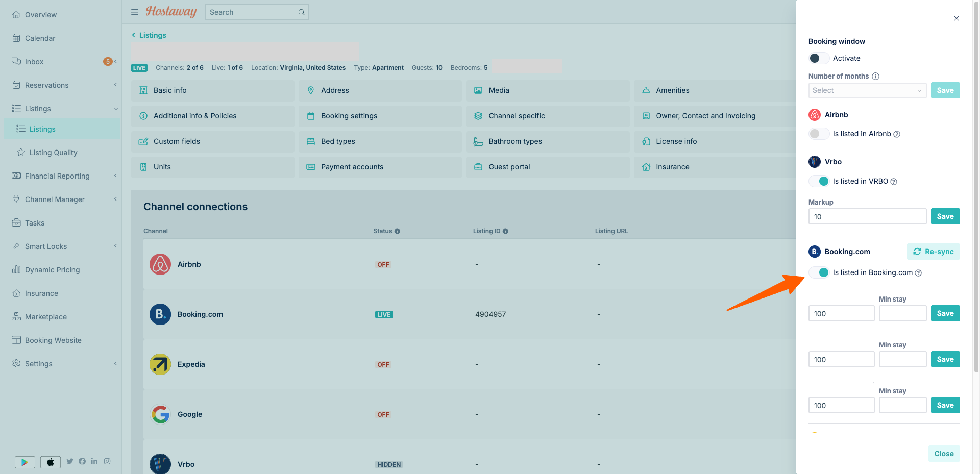Open the Number of months Select dropdown

pos(867,90)
